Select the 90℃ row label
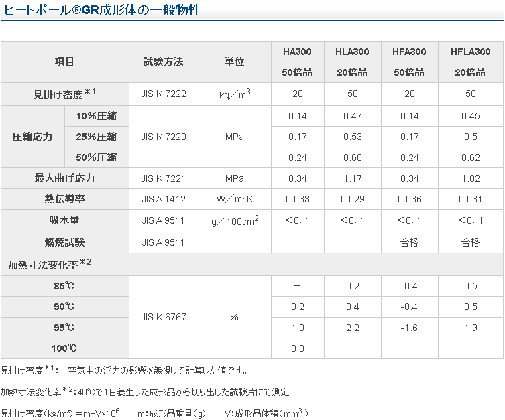 65,307
